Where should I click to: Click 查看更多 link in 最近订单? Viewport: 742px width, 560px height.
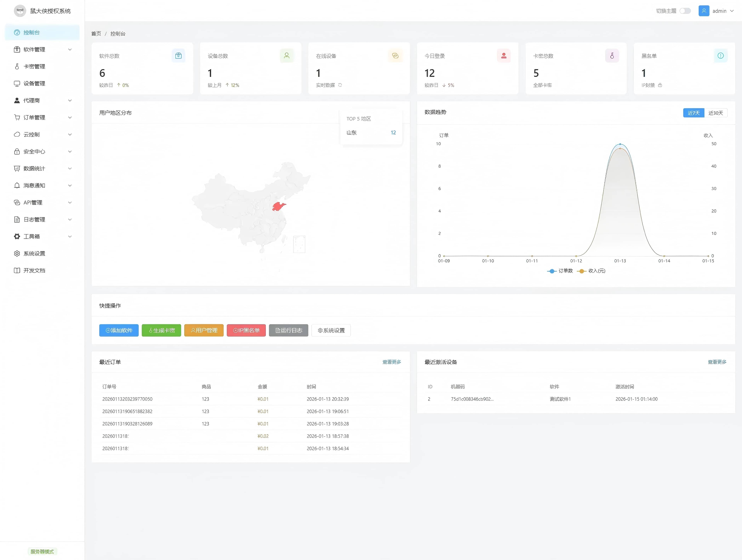click(391, 362)
